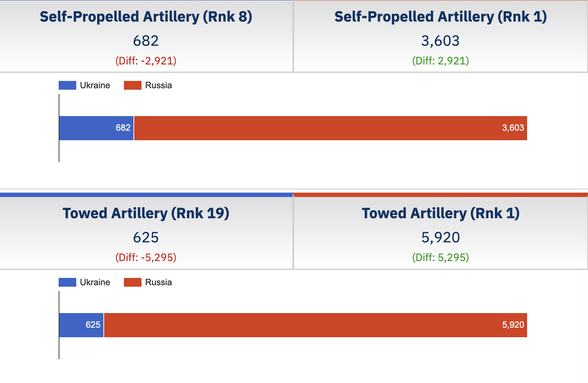The image size is (588, 383).
Task: Select the red 3,603 bar segment
Action: coord(330,128)
